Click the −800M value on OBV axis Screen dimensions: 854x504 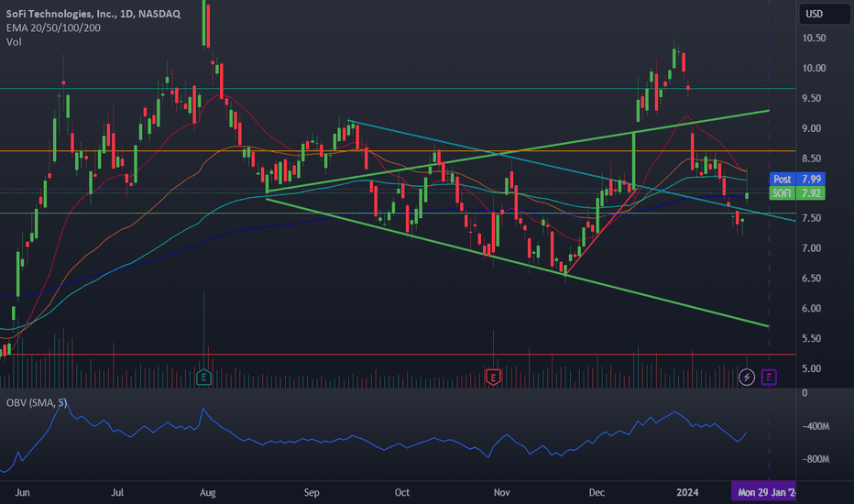tap(816, 459)
